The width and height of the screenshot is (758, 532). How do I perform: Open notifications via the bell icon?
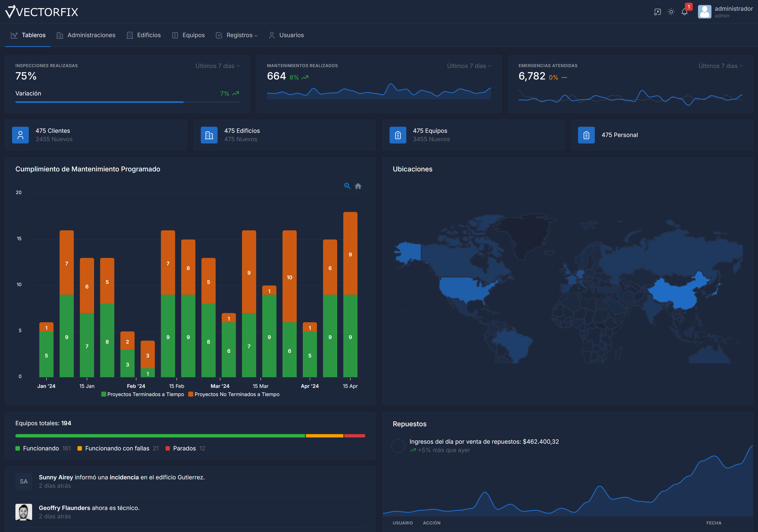coord(684,12)
